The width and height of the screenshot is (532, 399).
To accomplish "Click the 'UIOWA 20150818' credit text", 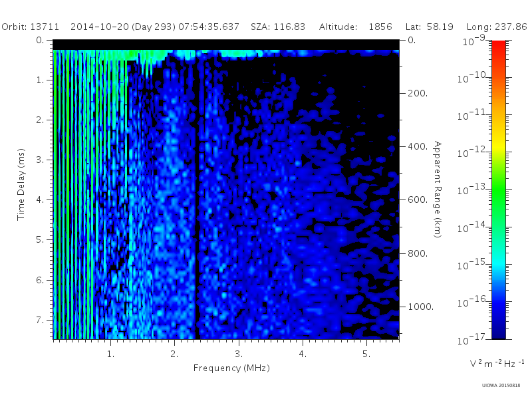I will [x=501, y=386].
